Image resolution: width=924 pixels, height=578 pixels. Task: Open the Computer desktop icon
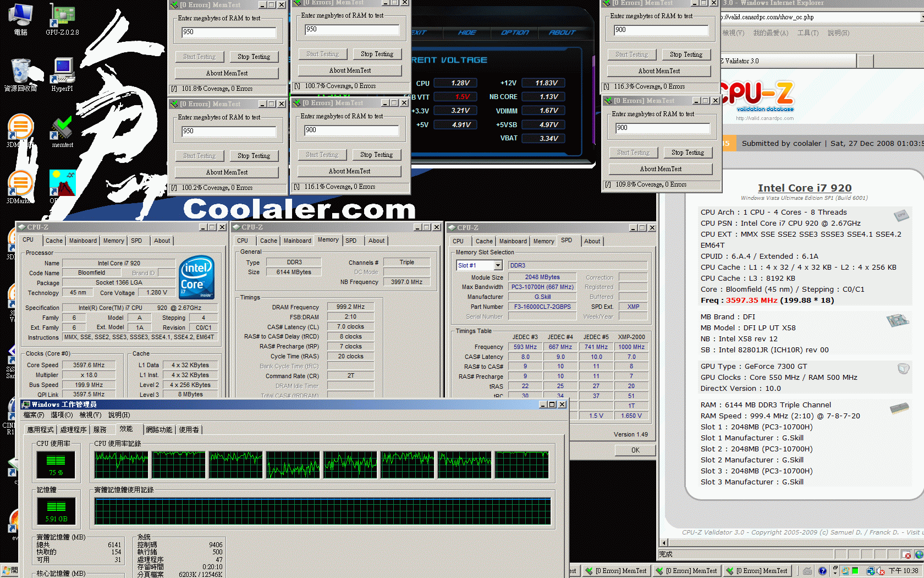coord(20,17)
